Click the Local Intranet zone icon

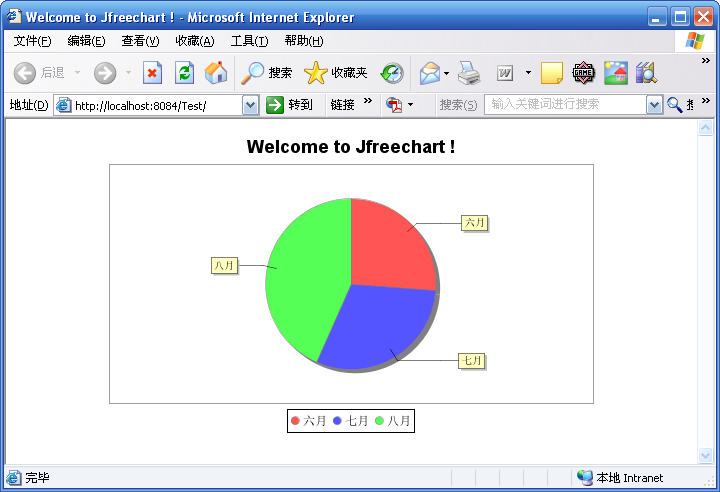pyautogui.click(x=585, y=478)
